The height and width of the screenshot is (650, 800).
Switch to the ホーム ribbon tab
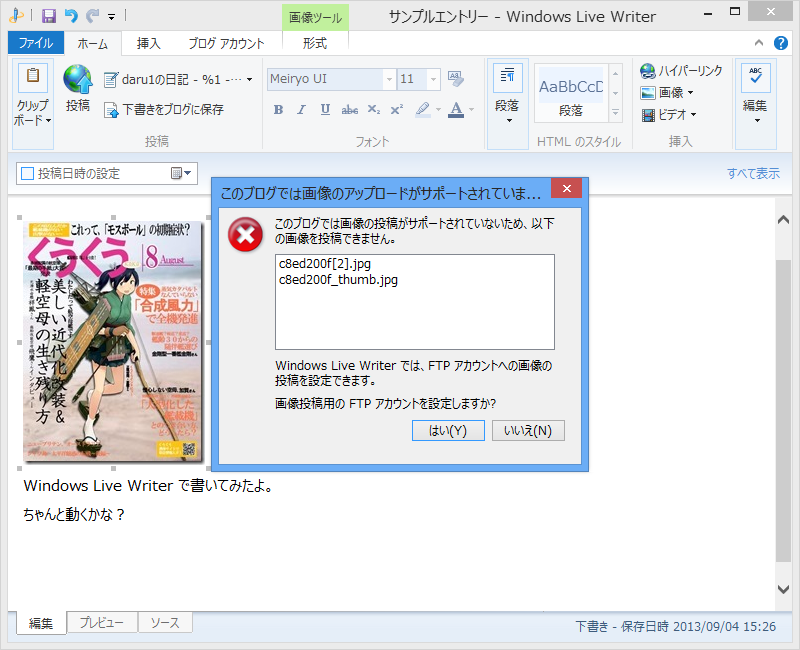tap(92, 44)
